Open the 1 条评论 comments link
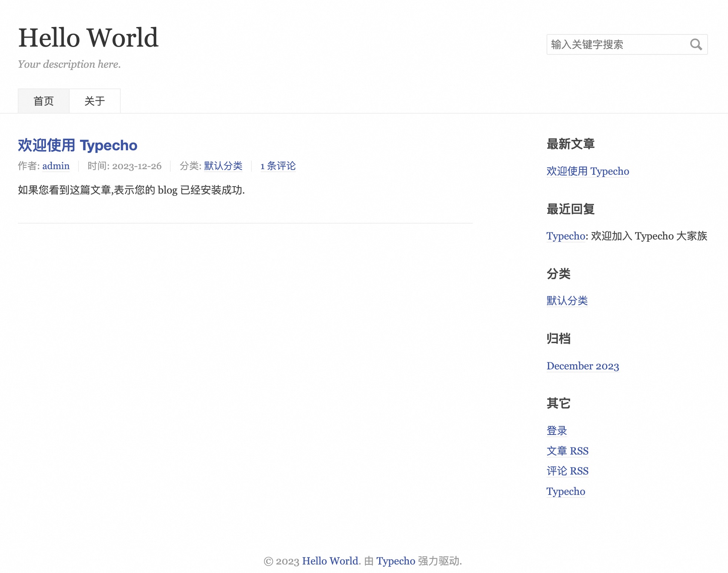The height and width of the screenshot is (573, 728). (278, 166)
